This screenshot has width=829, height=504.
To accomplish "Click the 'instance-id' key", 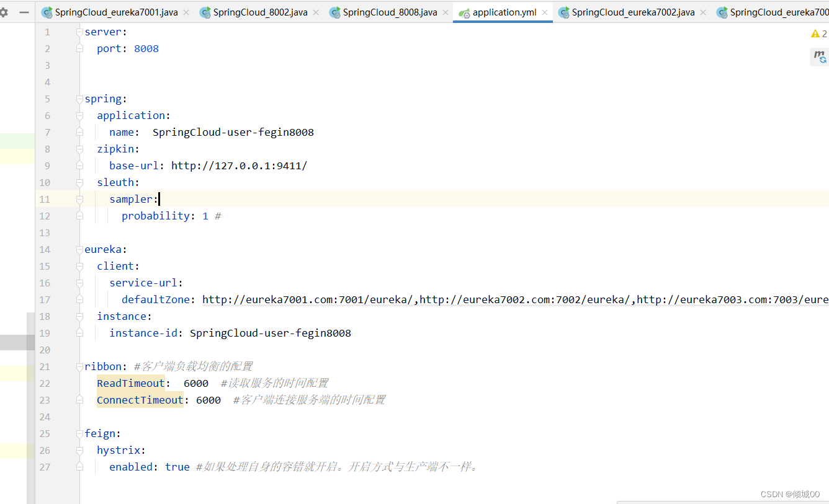I will (x=143, y=333).
